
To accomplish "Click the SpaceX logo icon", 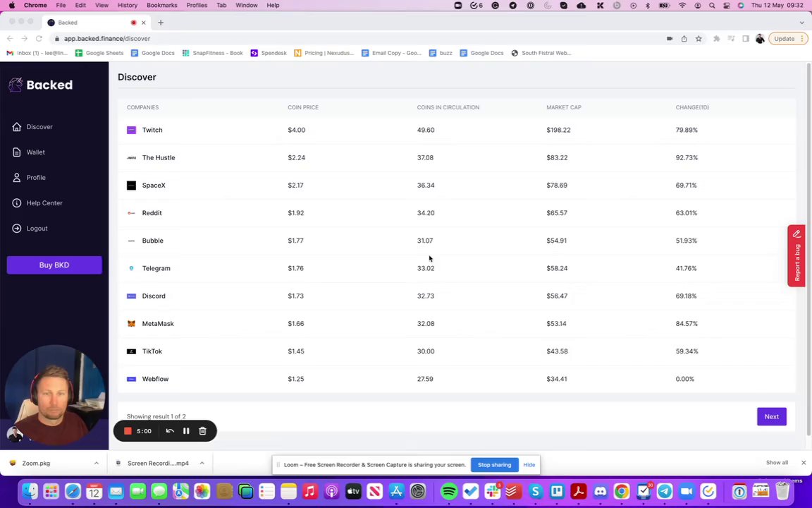I will click(132, 185).
